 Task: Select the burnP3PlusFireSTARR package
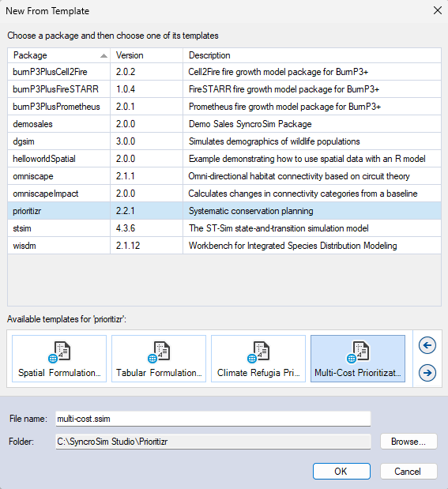(x=224, y=89)
